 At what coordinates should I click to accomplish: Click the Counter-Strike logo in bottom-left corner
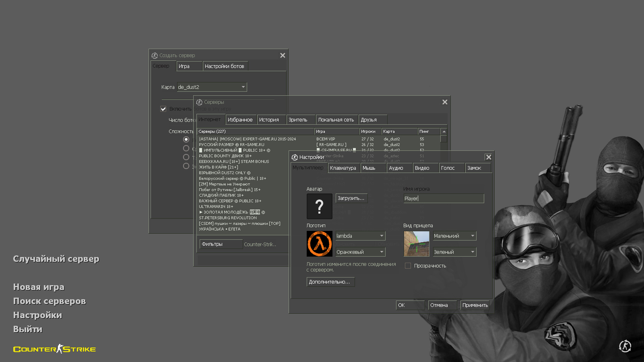click(x=54, y=349)
